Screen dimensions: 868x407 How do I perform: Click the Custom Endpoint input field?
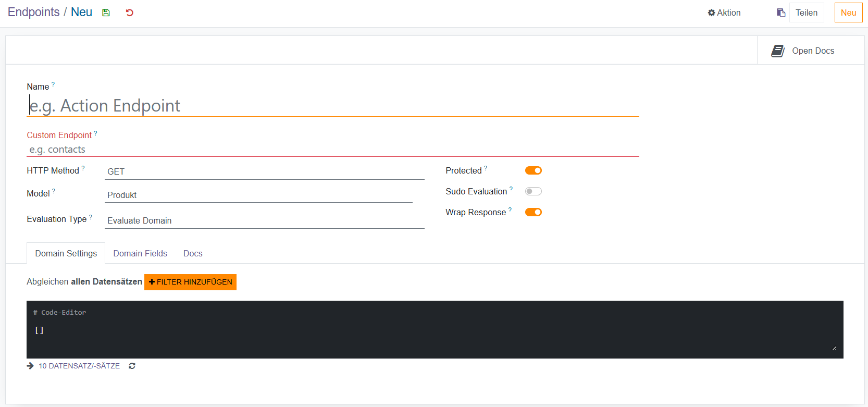(x=333, y=150)
